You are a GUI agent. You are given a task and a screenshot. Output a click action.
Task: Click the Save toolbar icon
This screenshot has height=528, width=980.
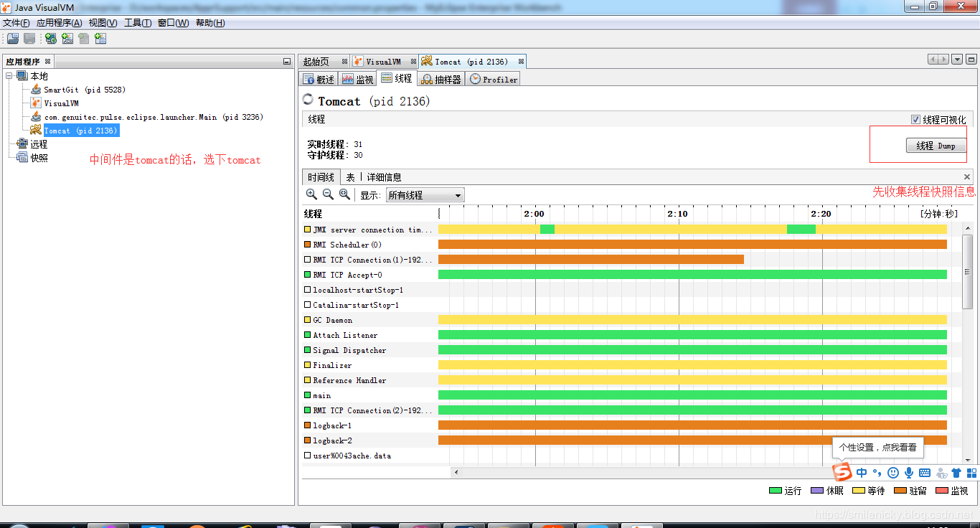(x=29, y=39)
